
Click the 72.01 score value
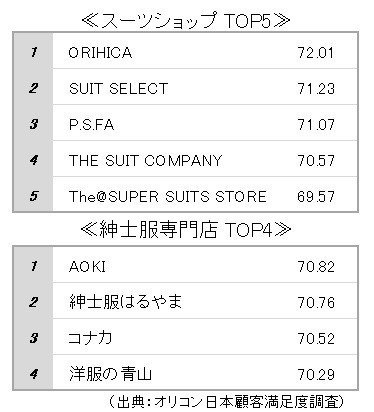pyautogui.click(x=315, y=53)
